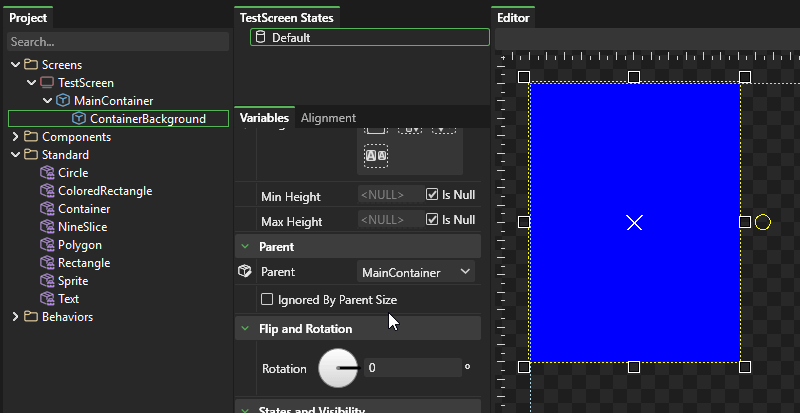This screenshot has width=800, height=413.
Task: Open the Parent dropdown showing MainContainer
Action: click(x=416, y=271)
